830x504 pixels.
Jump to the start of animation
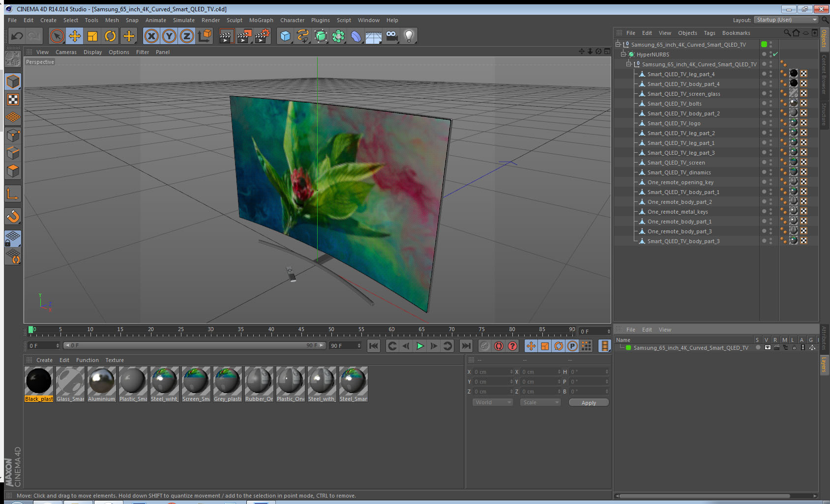374,346
